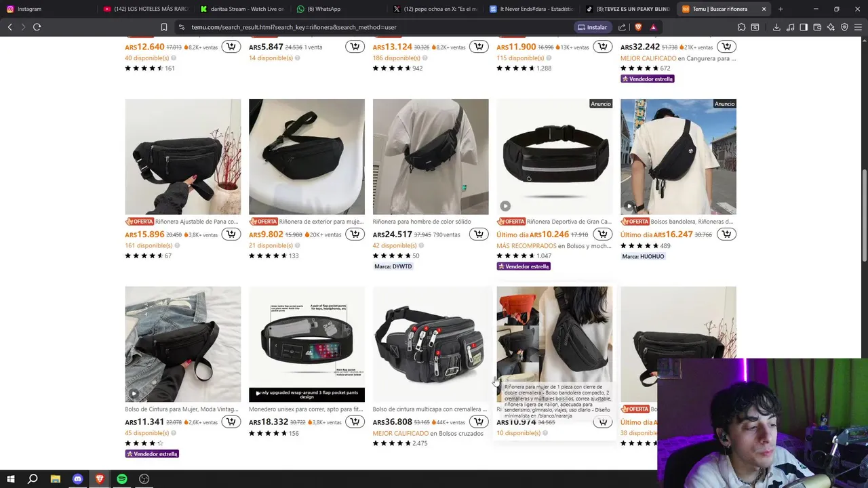Viewport: 868px width, 488px height.
Task: Bookmark this page with the bookmark icon
Action: click(x=164, y=27)
